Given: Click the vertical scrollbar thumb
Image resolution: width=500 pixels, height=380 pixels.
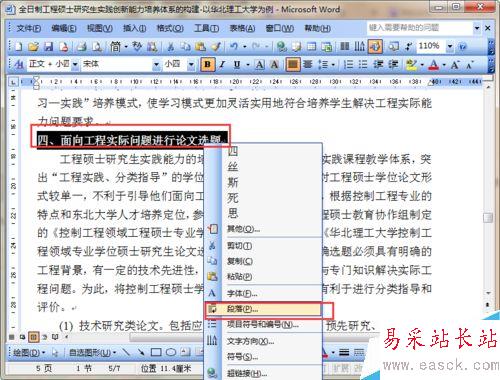Looking at the screenshot, I should point(488,218).
